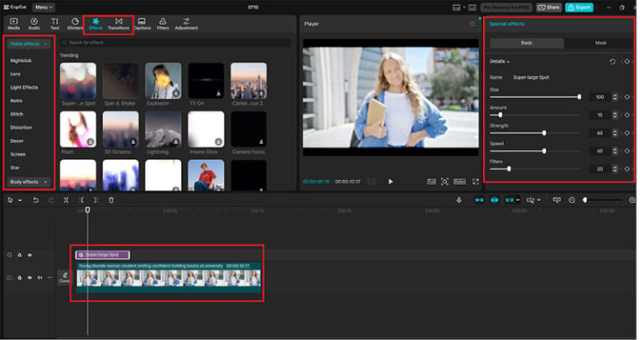Select the Decor effects category
Image resolution: width=644 pixels, height=340 pixels.
click(17, 141)
